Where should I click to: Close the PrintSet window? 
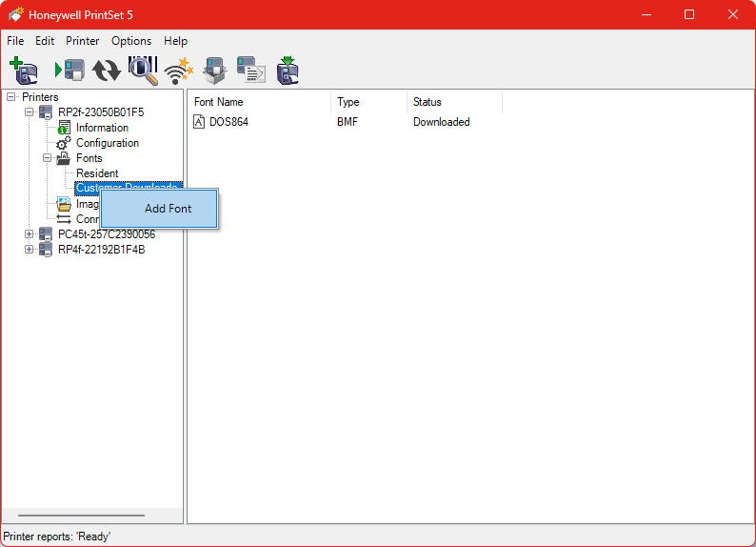(733, 14)
